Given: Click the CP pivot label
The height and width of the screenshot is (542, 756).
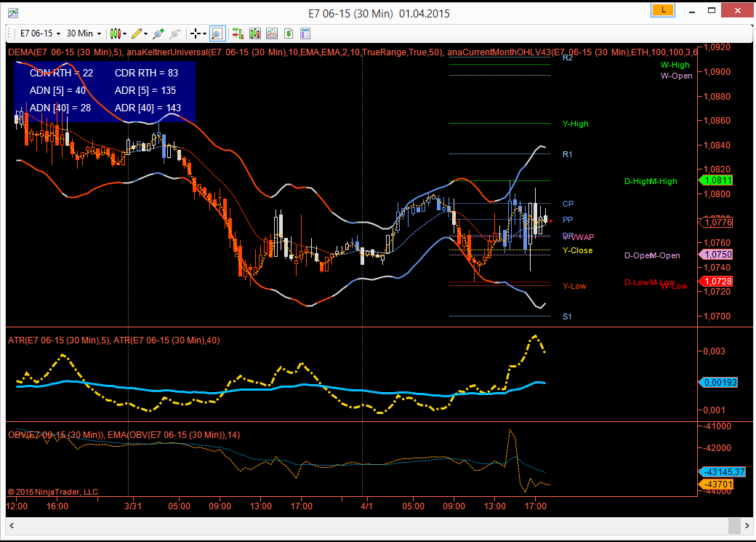Looking at the screenshot, I should click(x=568, y=204).
